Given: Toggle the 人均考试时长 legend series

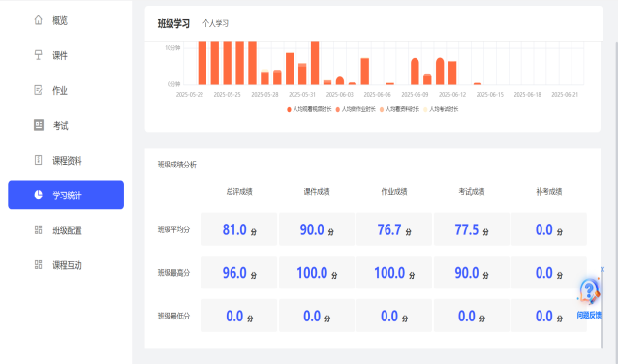Looking at the screenshot, I should point(441,109).
